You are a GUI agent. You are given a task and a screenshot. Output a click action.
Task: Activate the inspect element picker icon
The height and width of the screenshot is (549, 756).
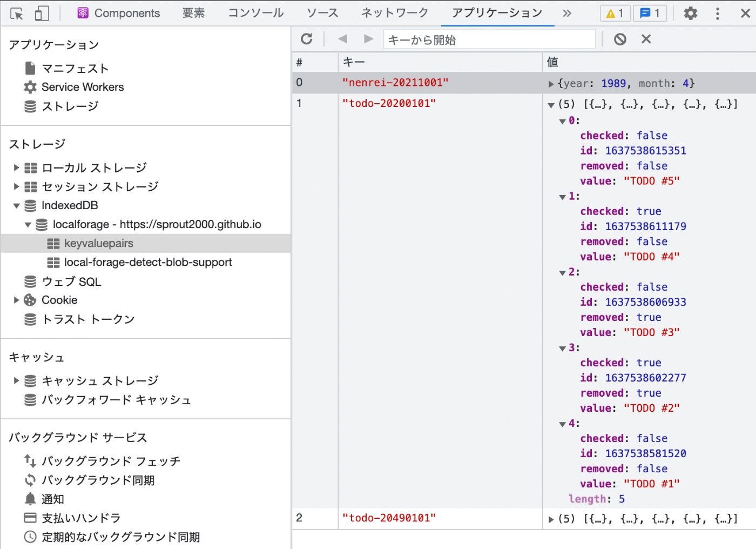click(17, 14)
